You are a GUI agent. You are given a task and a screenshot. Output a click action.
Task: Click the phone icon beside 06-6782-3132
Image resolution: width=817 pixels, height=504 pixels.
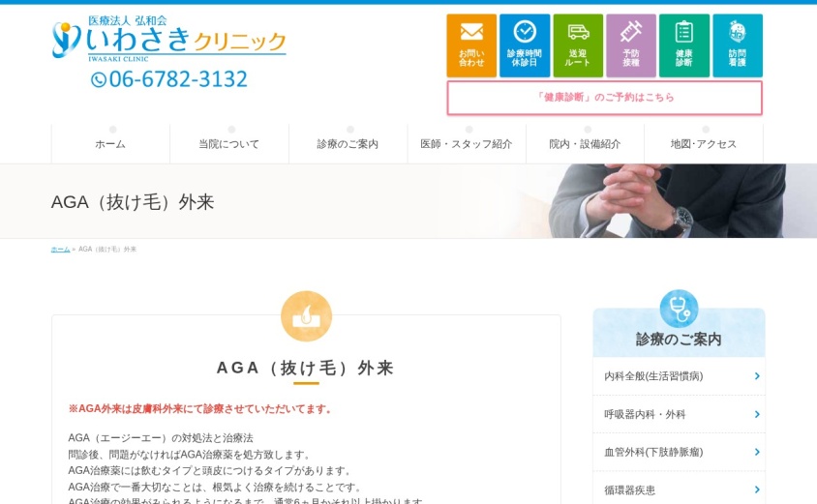[99, 79]
